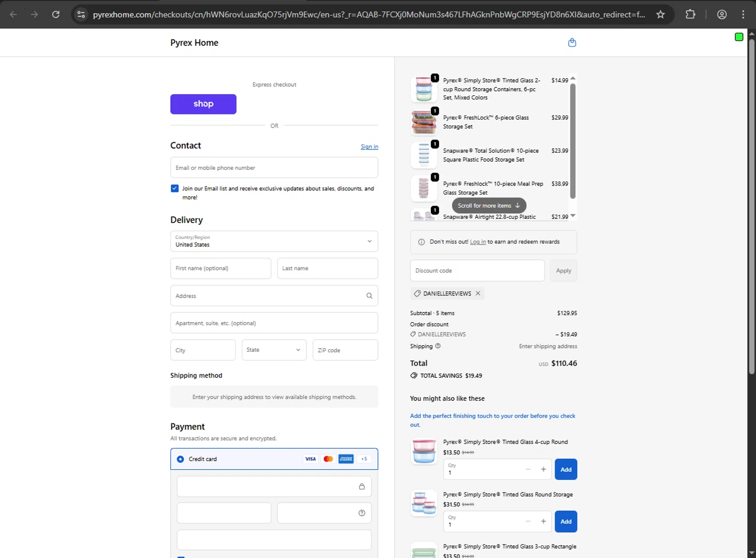Screen dimensions: 756x558
Task: Click the item list scrollbar thumb
Action: [x=573, y=141]
